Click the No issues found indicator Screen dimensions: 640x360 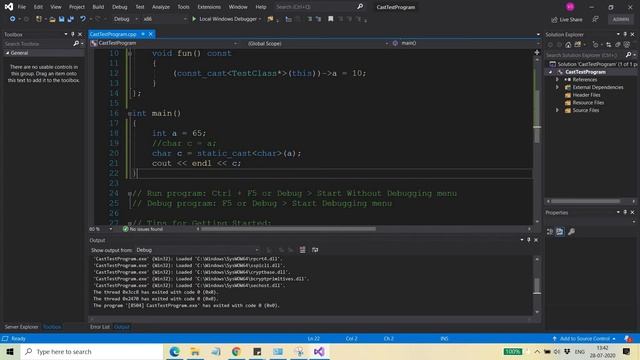(x=143, y=229)
